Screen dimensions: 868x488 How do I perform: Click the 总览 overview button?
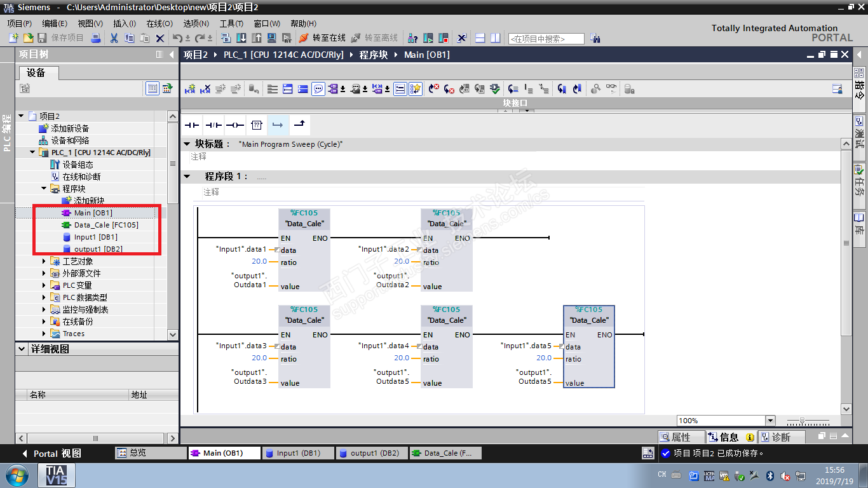[x=150, y=453]
